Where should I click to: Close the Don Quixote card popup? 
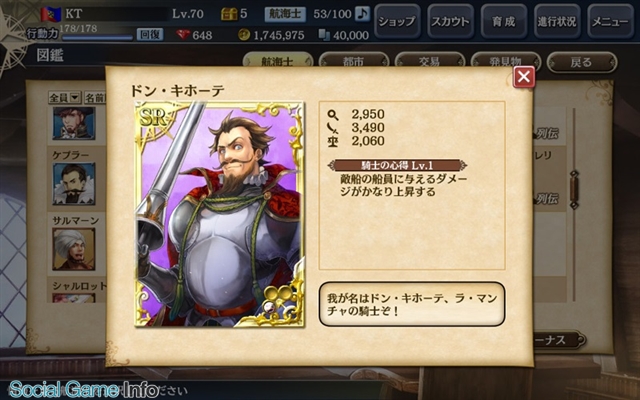click(x=524, y=77)
